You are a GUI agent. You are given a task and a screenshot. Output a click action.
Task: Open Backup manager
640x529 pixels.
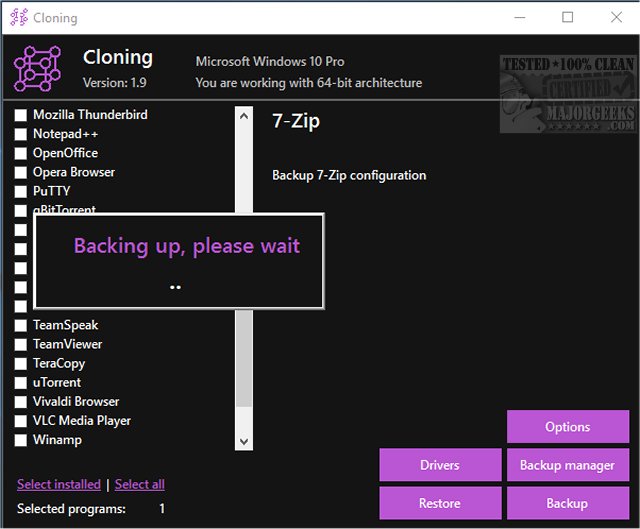(568, 465)
